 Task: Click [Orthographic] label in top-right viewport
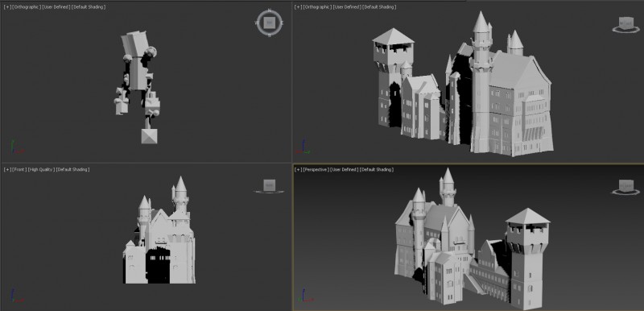[x=317, y=7]
